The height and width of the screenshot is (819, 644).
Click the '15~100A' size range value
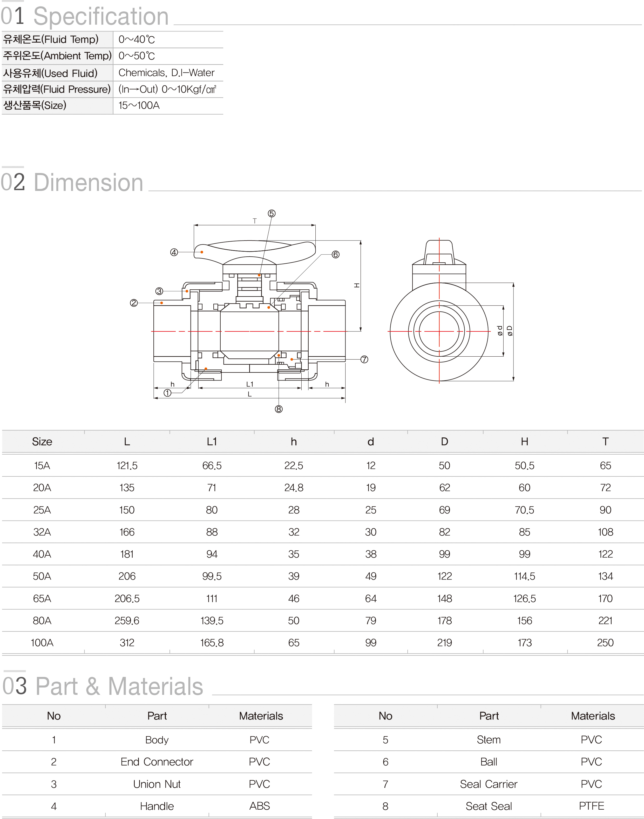pyautogui.click(x=139, y=106)
